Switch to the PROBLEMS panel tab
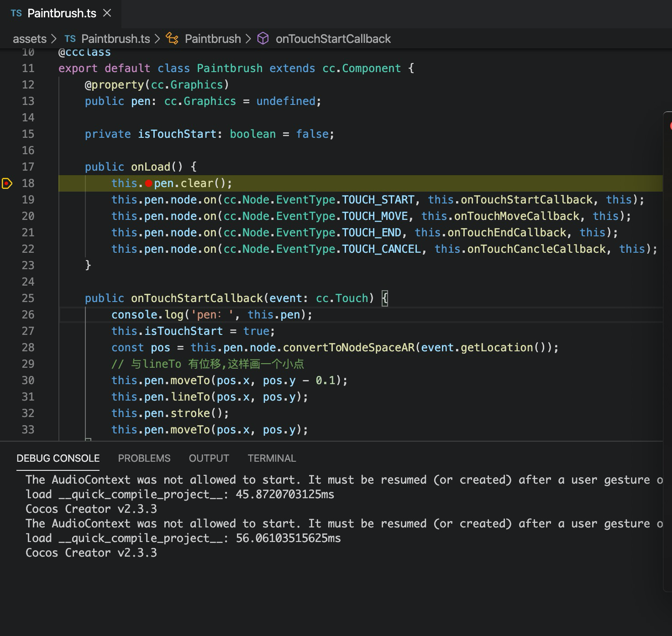Image resolution: width=672 pixels, height=636 pixels. pos(144,458)
